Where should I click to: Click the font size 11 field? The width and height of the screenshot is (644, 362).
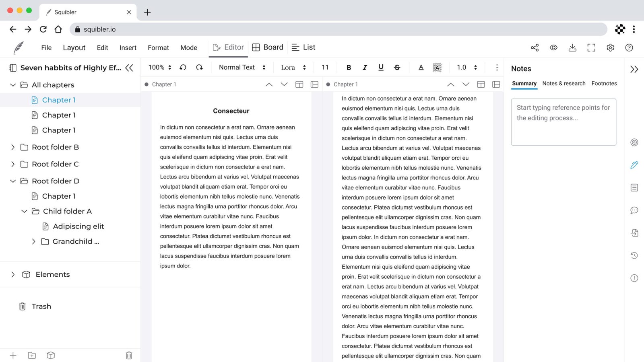coord(325,67)
